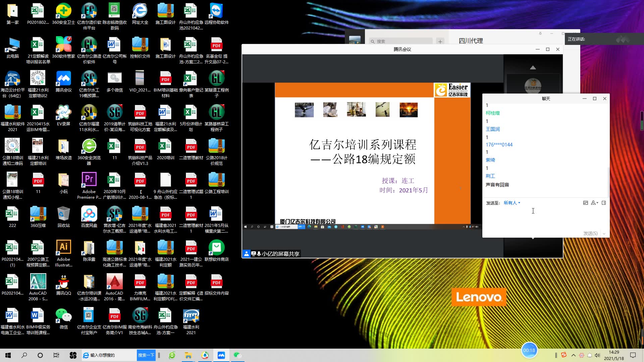644x362 pixels.
Task: Click 发送 button in chat panel
Action: click(x=590, y=233)
